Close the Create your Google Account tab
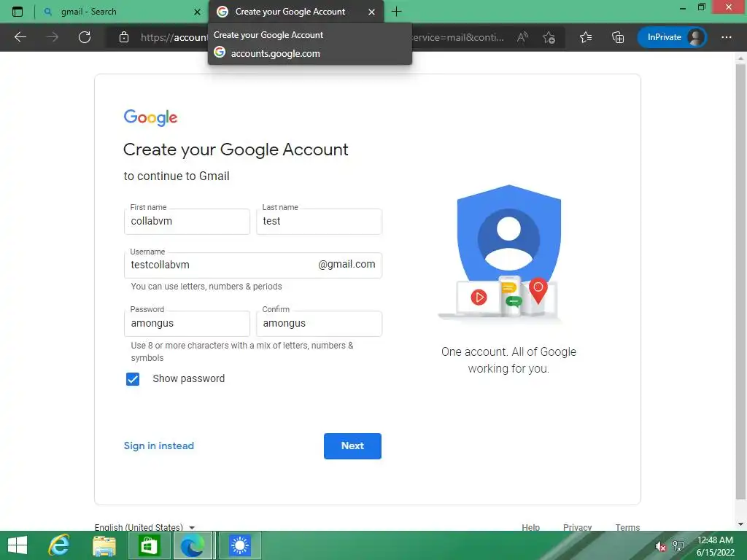This screenshot has width=747, height=560. (x=371, y=12)
